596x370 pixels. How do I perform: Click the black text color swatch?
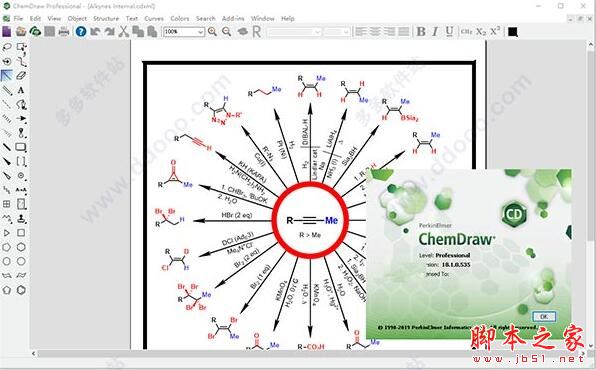tap(512, 32)
